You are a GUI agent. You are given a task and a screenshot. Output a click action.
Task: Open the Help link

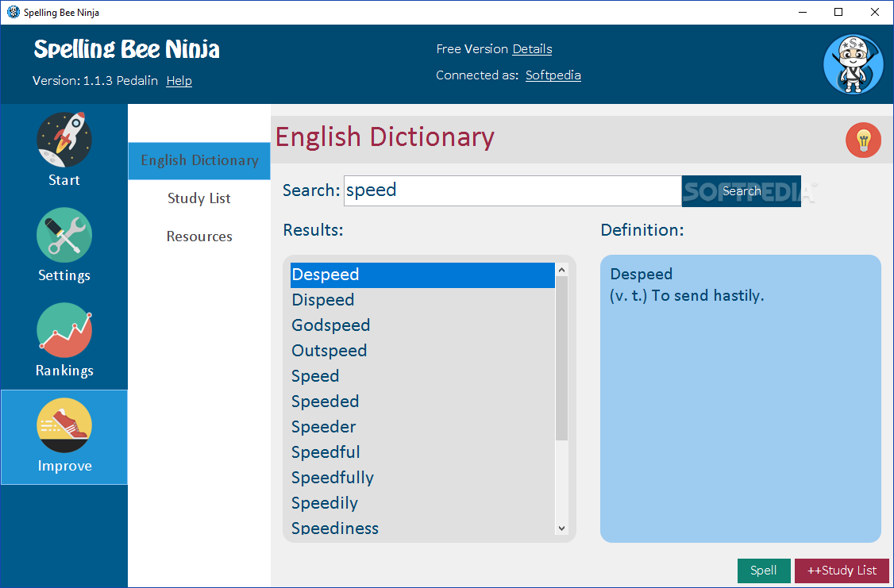[x=179, y=81]
